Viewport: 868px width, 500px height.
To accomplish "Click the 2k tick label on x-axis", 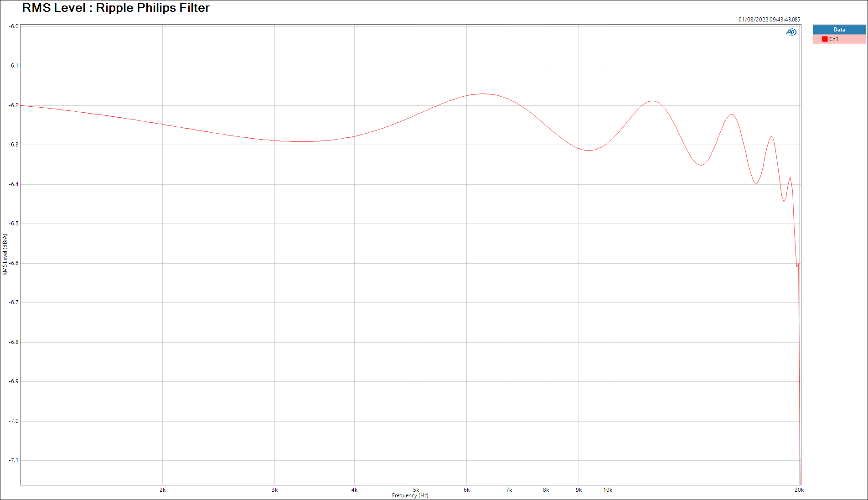I will click(x=162, y=490).
